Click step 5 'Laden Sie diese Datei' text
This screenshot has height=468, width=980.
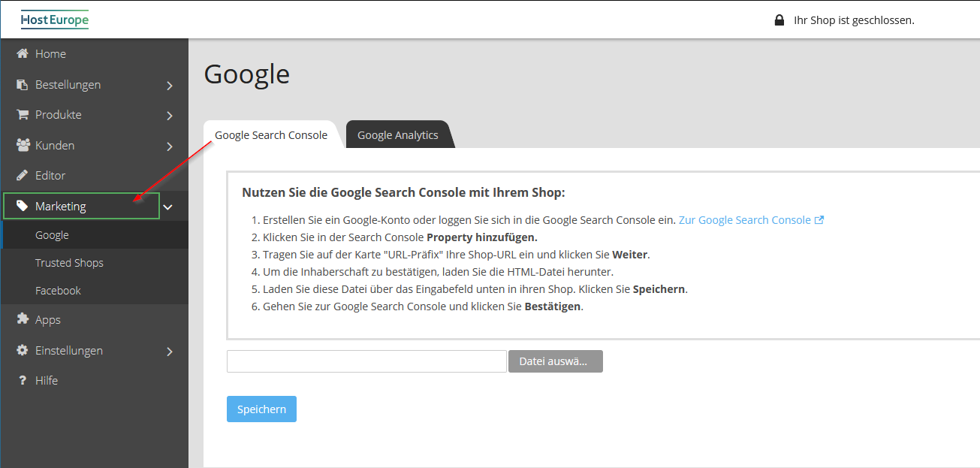[x=475, y=289]
